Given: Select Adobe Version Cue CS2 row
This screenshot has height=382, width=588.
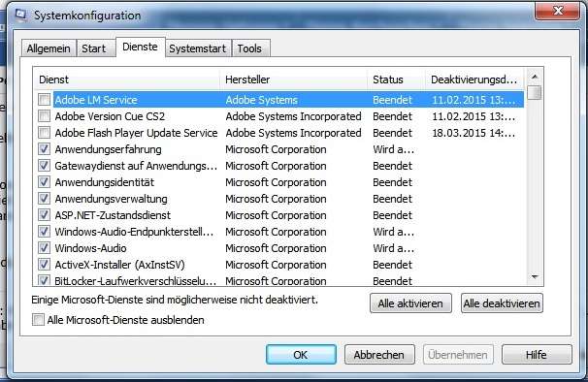Looking at the screenshot, I should click(x=279, y=116).
